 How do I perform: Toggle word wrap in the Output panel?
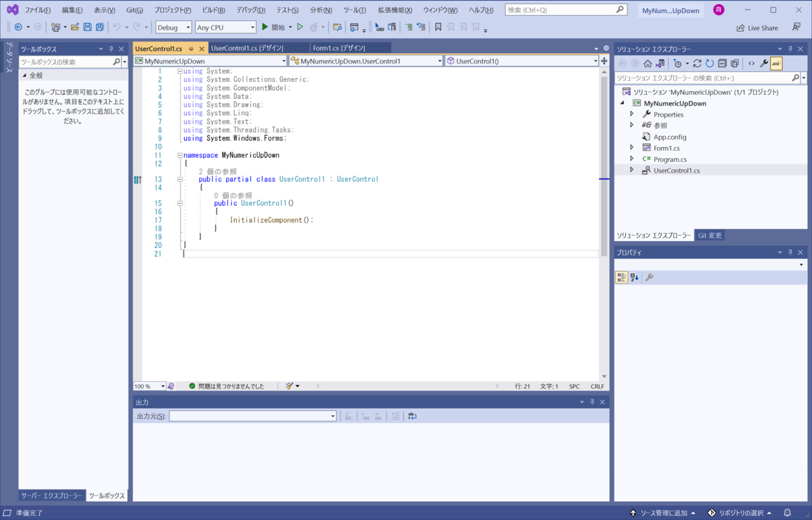click(412, 416)
